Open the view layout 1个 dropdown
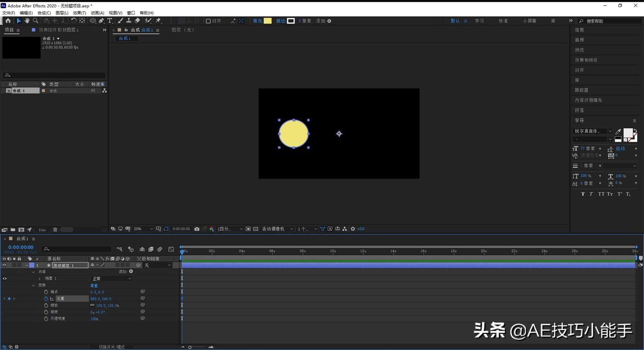Image resolution: width=644 pixels, height=350 pixels. [307, 229]
